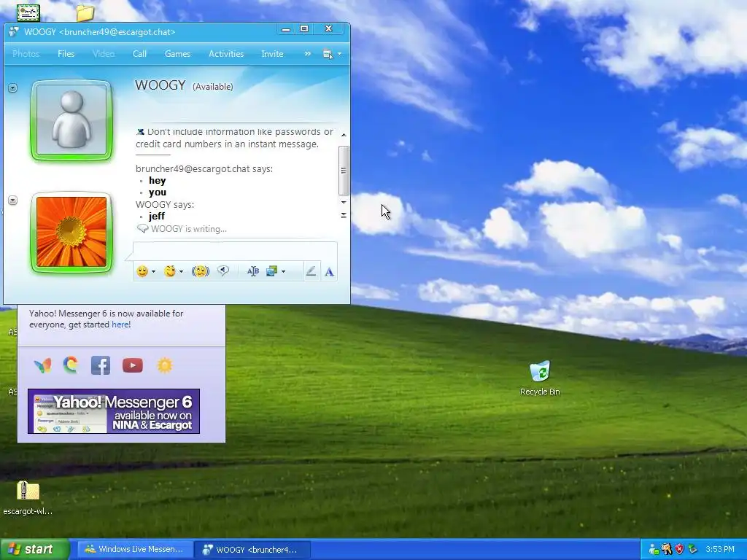Open Activities menu in chat toolbar
747x560 pixels.
226,54
